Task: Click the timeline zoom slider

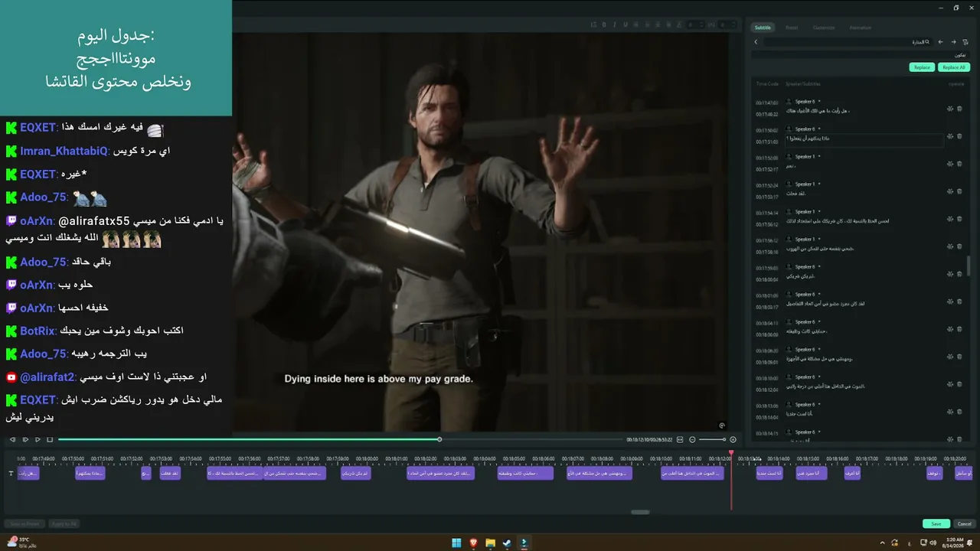Action: click(x=712, y=439)
